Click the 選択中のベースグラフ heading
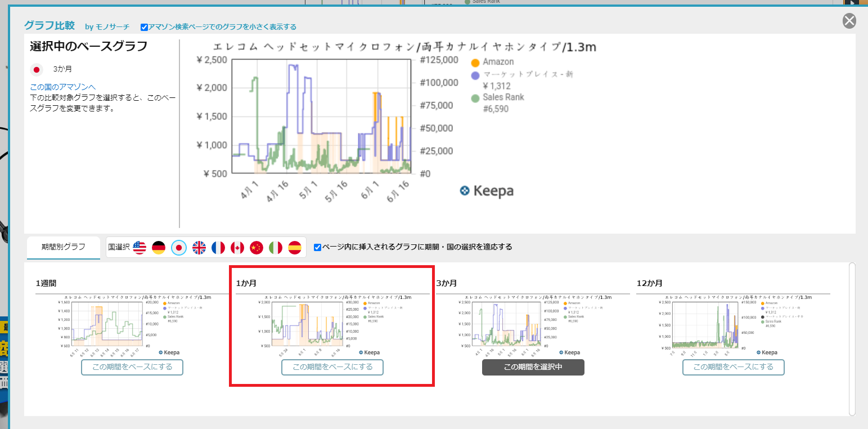Image resolution: width=868 pixels, height=429 pixels. [88, 46]
